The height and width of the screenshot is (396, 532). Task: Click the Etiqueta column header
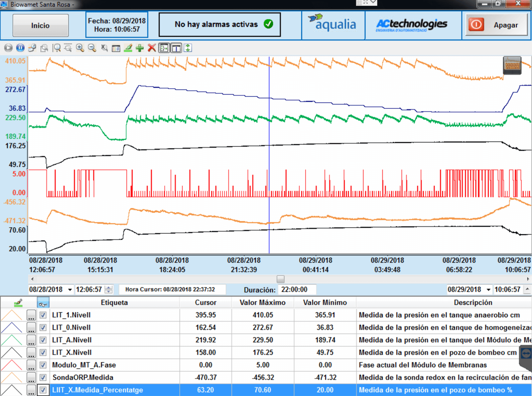pyautogui.click(x=114, y=302)
